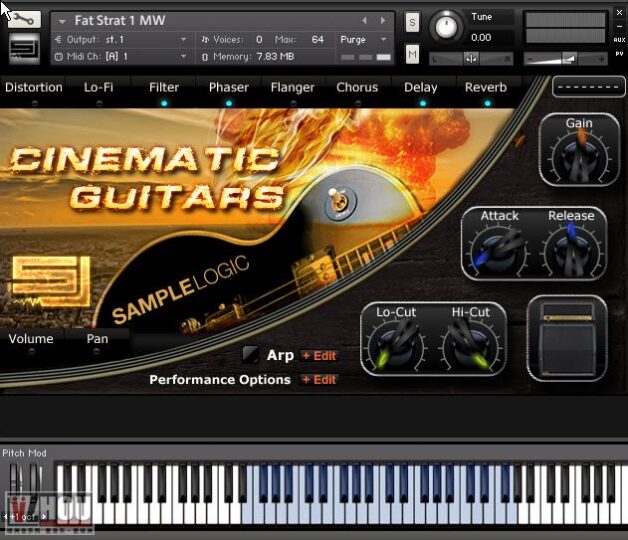Viewport: 628px width, 540px height.
Task: Enable the Arp checkbox
Action: pos(251,354)
